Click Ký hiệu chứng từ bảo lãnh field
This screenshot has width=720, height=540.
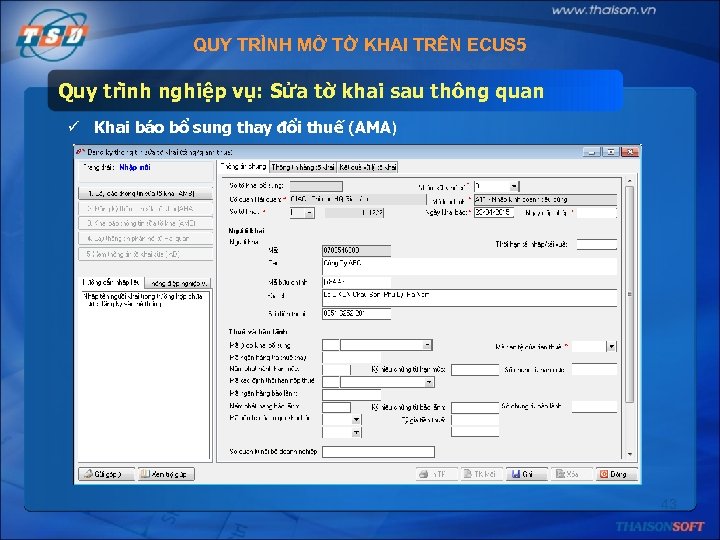(x=475, y=408)
